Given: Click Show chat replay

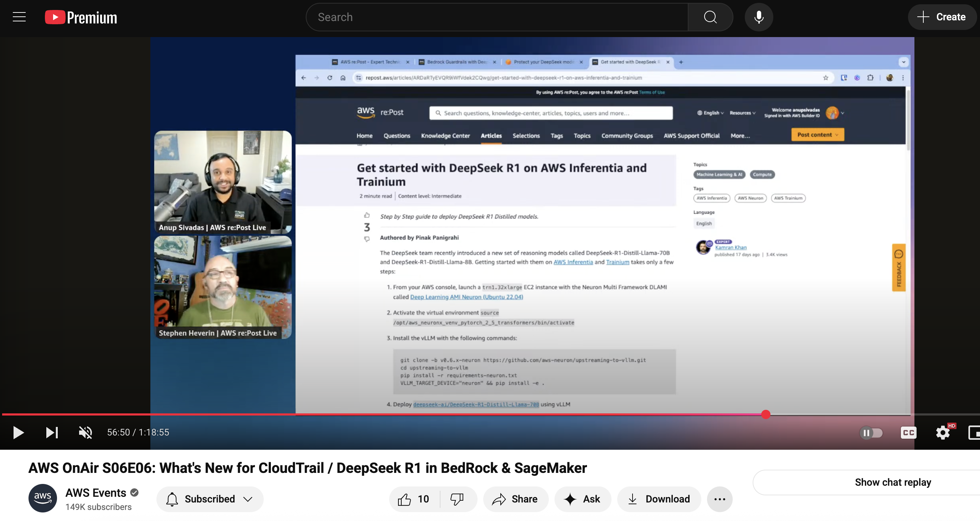Looking at the screenshot, I should pyautogui.click(x=892, y=482).
